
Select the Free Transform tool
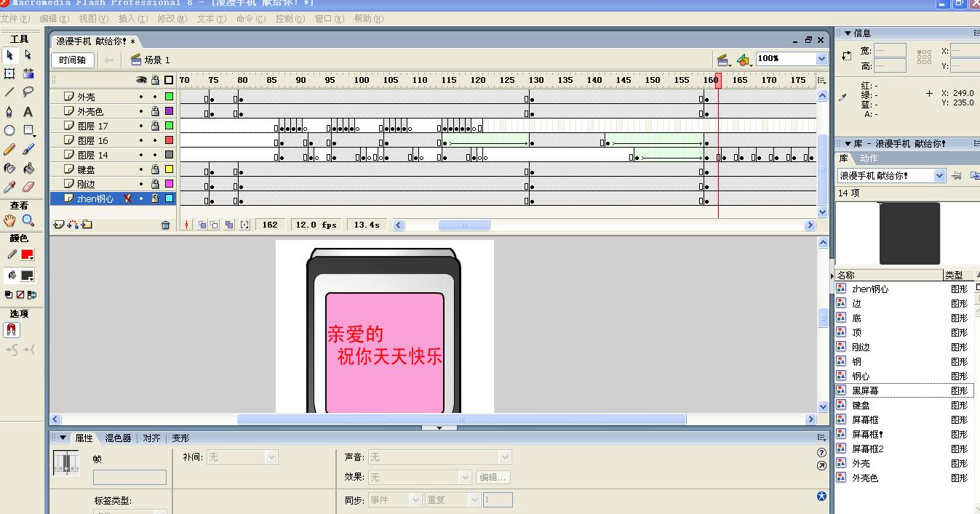point(9,73)
